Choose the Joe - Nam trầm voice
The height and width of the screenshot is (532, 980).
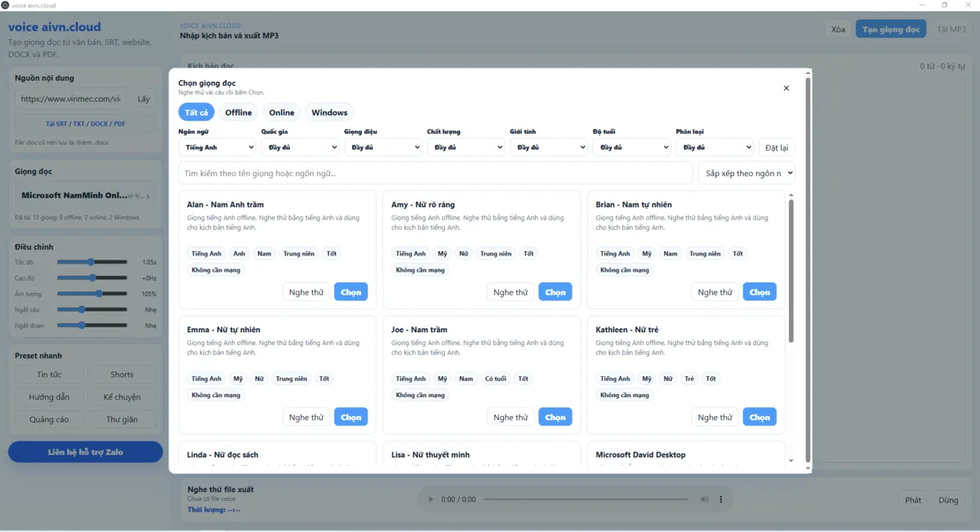(x=555, y=417)
